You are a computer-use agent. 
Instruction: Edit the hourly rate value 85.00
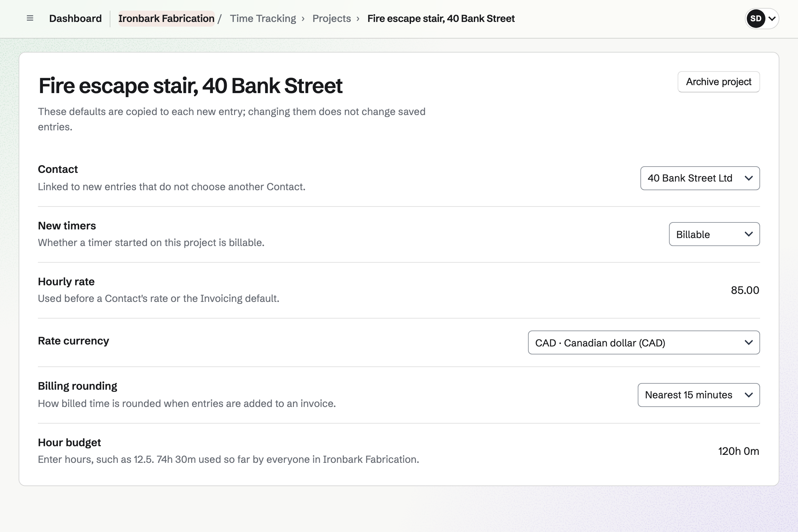tap(745, 290)
